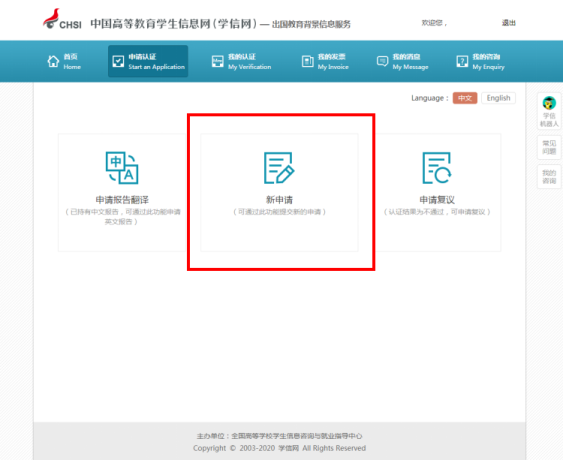Click the 申请复议 card title

pos(437,200)
